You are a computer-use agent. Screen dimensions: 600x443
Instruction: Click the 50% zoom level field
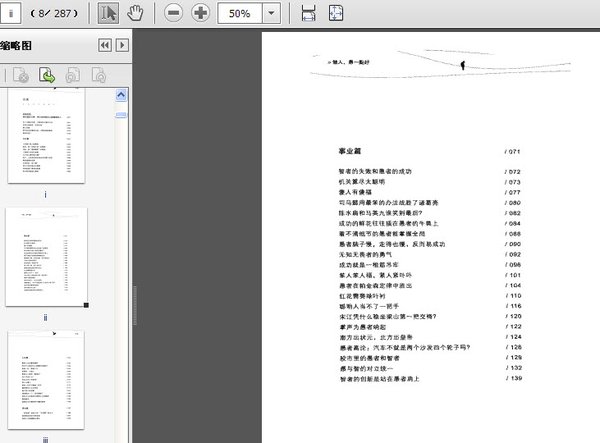click(x=240, y=13)
